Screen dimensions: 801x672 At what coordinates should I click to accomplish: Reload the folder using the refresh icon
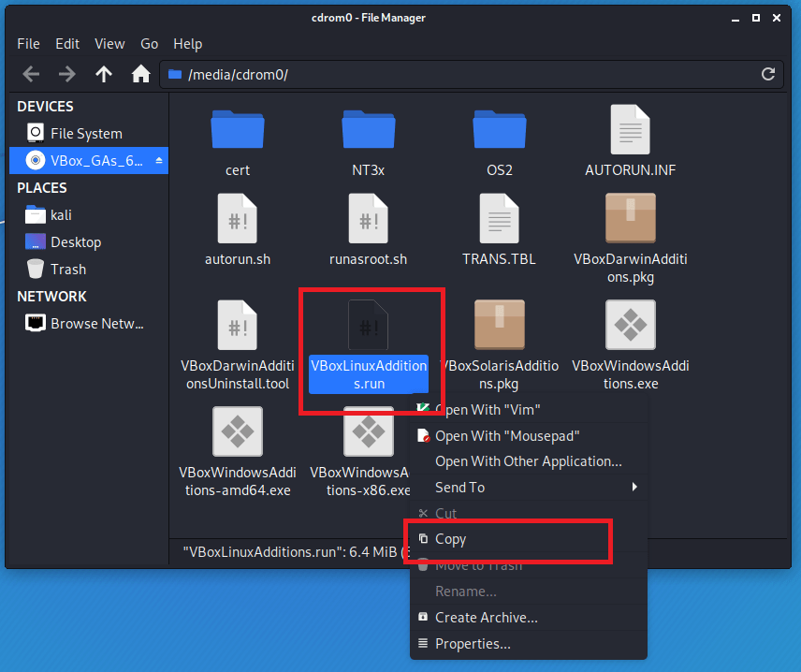[x=768, y=74]
